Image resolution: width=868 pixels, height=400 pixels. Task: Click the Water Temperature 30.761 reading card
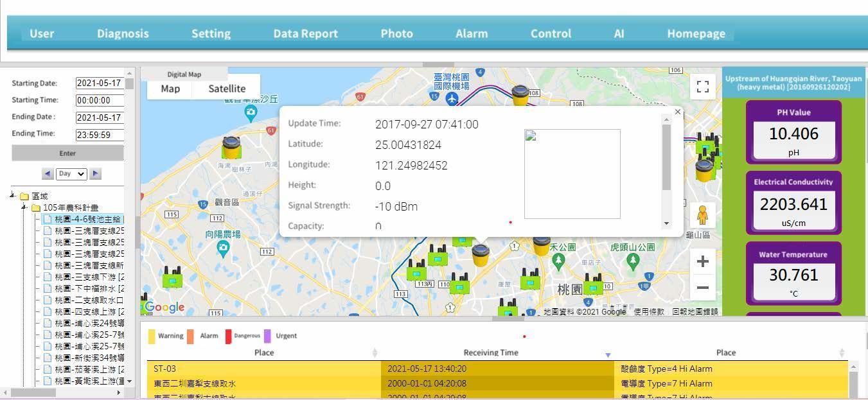(x=793, y=273)
